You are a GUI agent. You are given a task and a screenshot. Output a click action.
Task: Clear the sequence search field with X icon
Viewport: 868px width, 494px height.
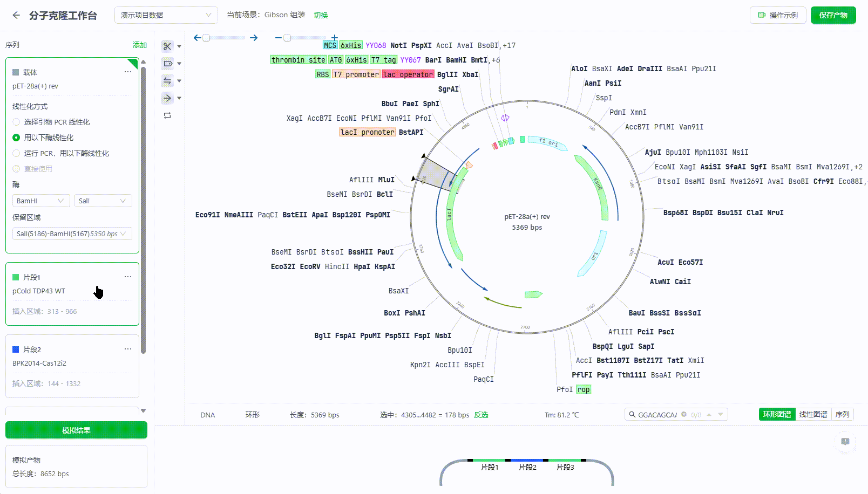(684, 415)
